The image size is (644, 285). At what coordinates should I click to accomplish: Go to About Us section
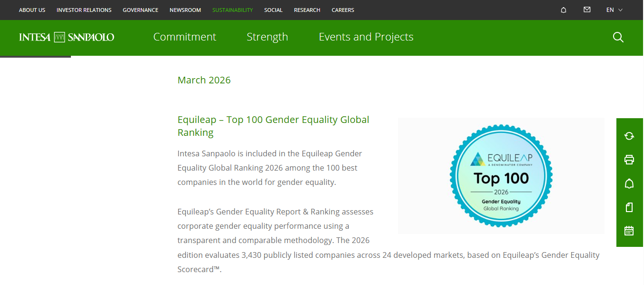[32, 10]
